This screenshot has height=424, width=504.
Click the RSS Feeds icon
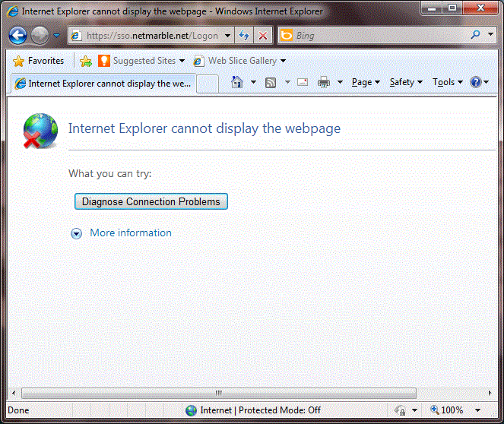pyautogui.click(x=271, y=83)
